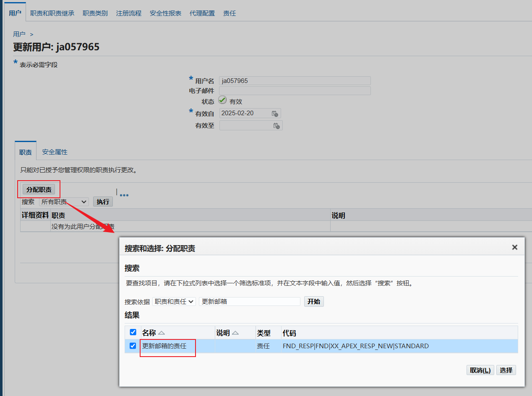Image resolution: width=532 pixels, height=396 pixels.
Task: Open the 有效至 calendar picker icon
Action: (x=276, y=126)
